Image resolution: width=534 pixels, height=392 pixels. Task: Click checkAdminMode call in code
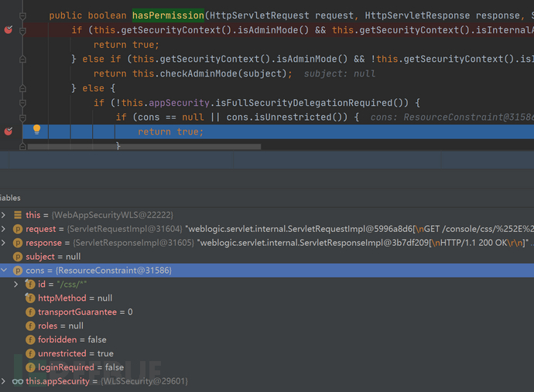tap(199, 73)
